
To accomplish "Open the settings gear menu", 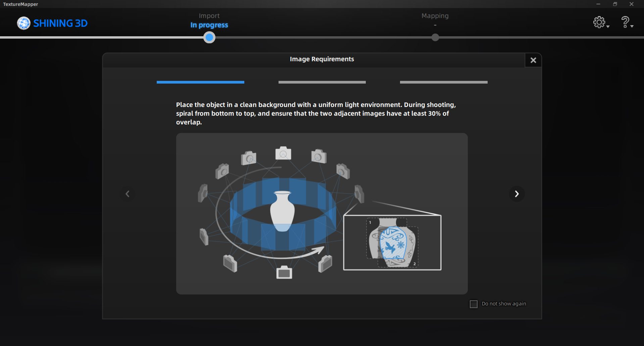I will pyautogui.click(x=599, y=22).
